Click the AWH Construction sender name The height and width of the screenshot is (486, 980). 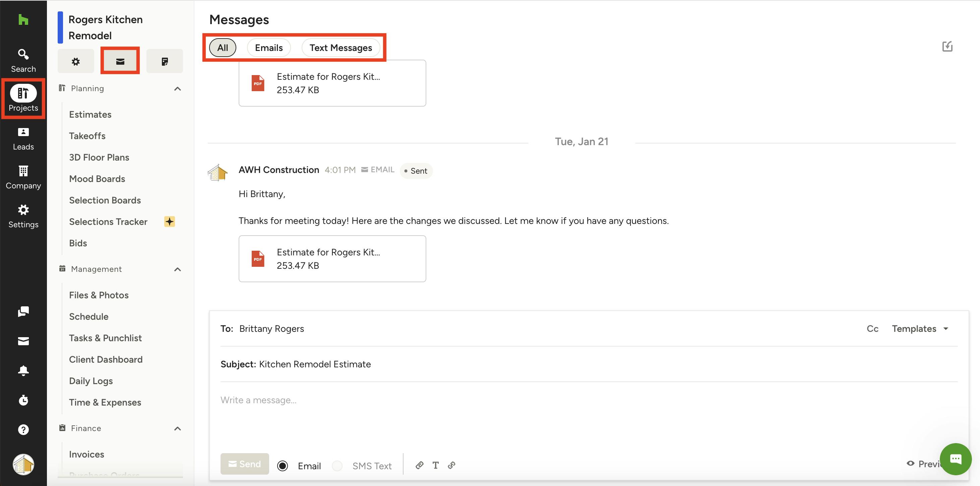(x=279, y=170)
